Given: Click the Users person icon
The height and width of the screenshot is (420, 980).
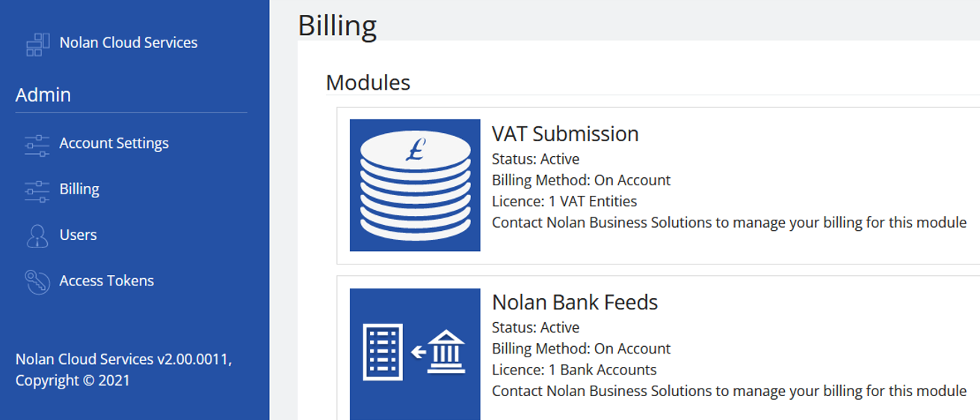Looking at the screenshot, I should tap(37, 235).
